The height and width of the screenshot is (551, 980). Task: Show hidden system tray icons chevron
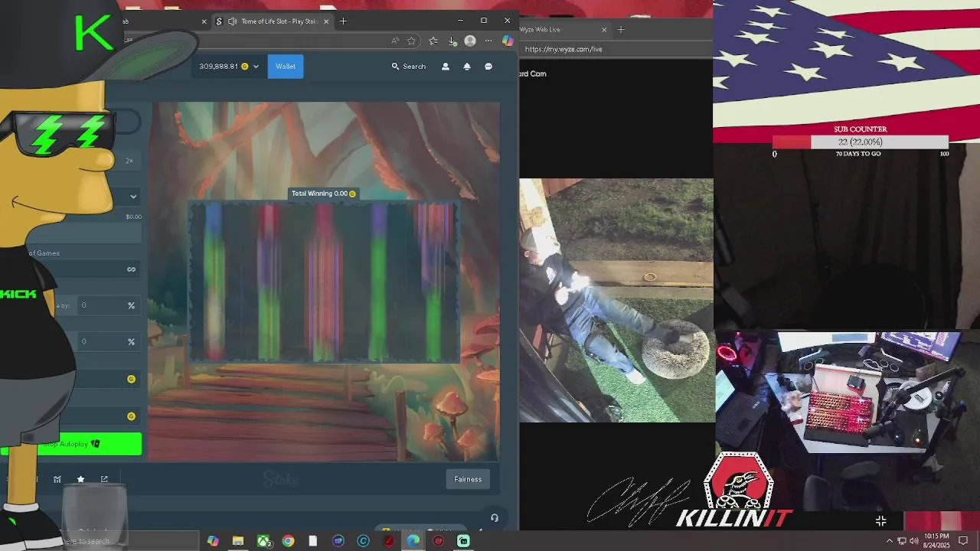tap(890, 541)
